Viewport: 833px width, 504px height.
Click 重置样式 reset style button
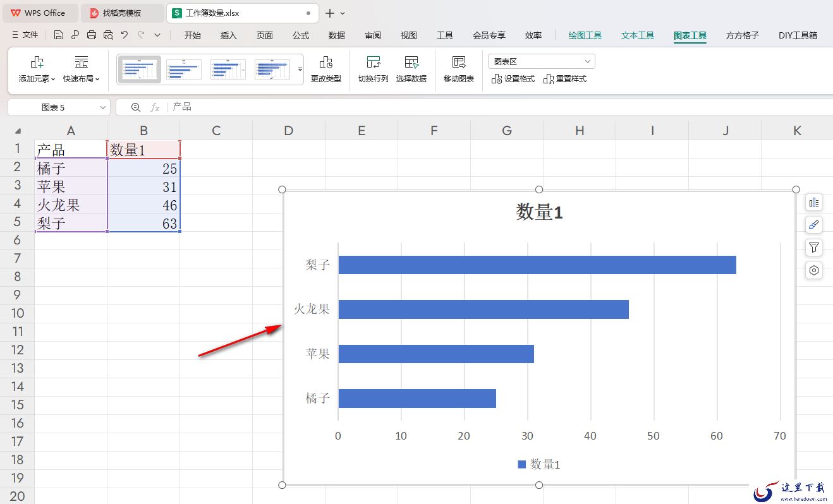[564, 79]
